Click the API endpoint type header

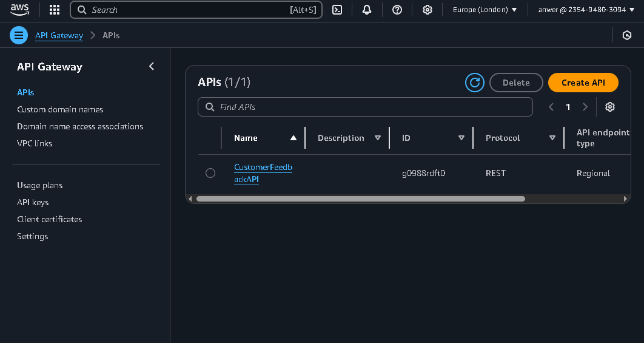(603, 138)
